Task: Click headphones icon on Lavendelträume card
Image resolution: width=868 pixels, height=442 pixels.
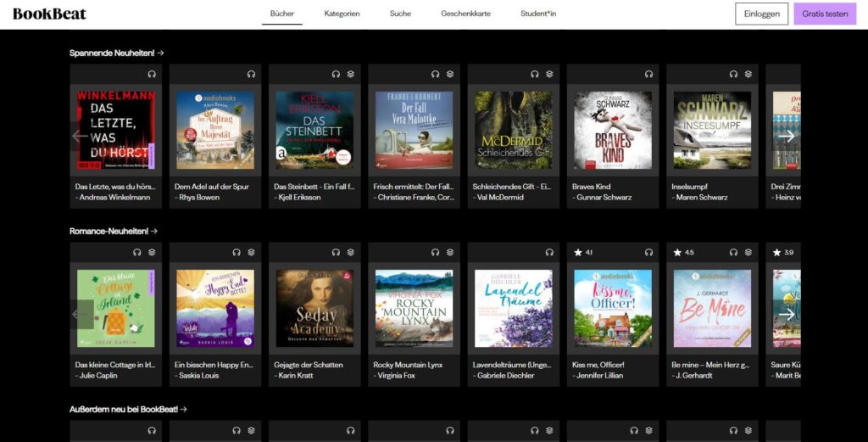Action: coord(549,252)
